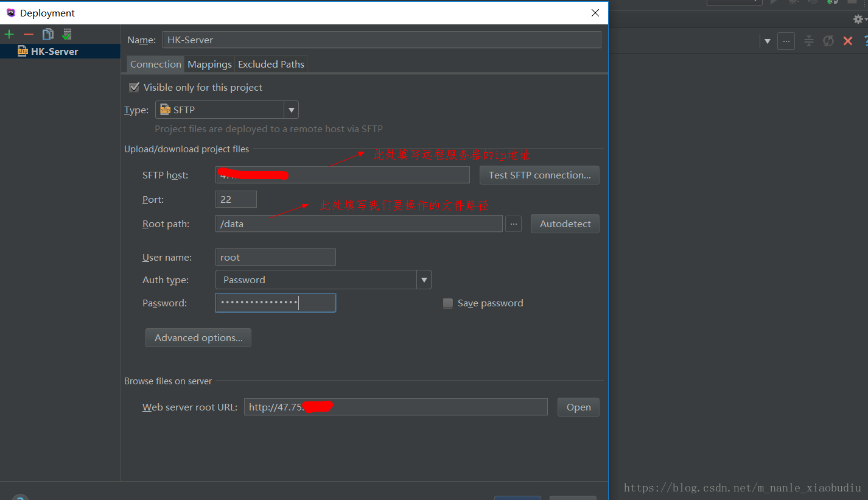Toggle Visible only for this project checkbox
The image size is (868, 500).
click(135, 87)
